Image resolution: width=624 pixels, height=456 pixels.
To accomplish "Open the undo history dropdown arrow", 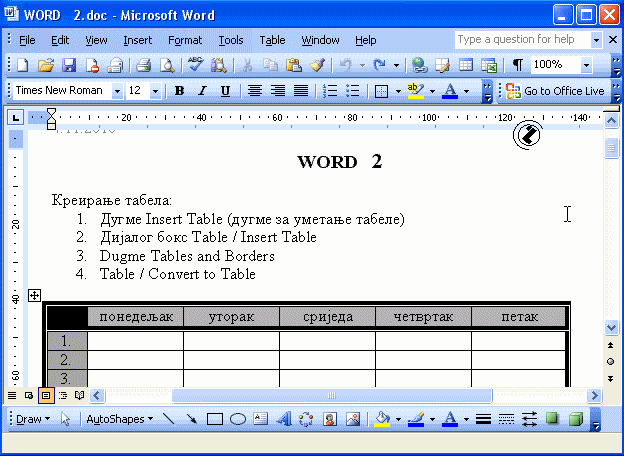I will click(x=362, y=65).
